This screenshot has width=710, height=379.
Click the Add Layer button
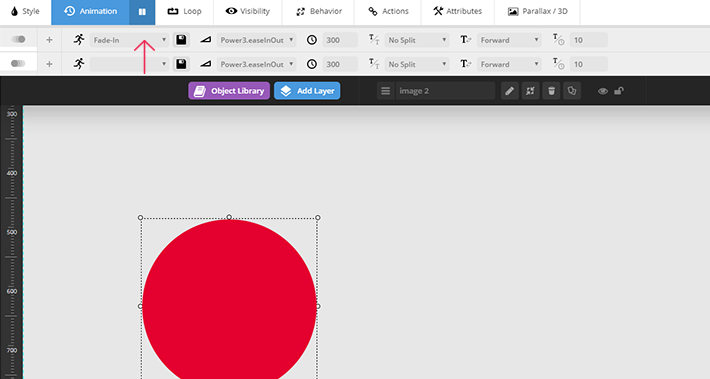coord(307,91)
